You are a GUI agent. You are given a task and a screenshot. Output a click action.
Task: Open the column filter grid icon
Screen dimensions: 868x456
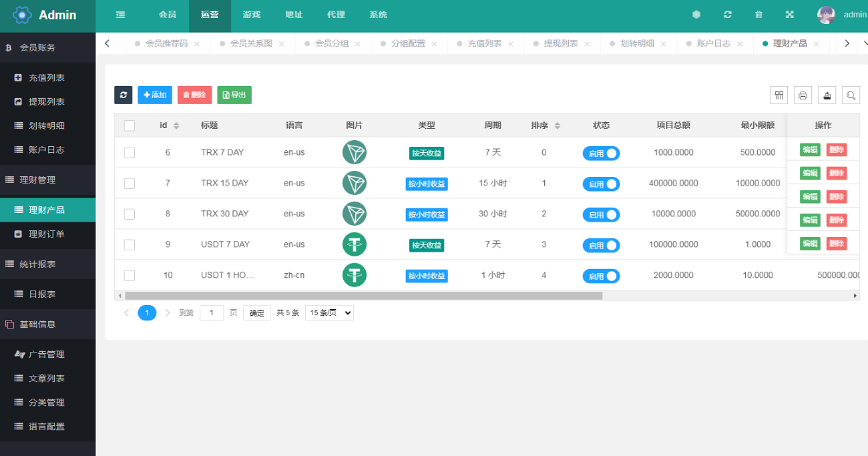pyautogui.click(x=779, y=95)
